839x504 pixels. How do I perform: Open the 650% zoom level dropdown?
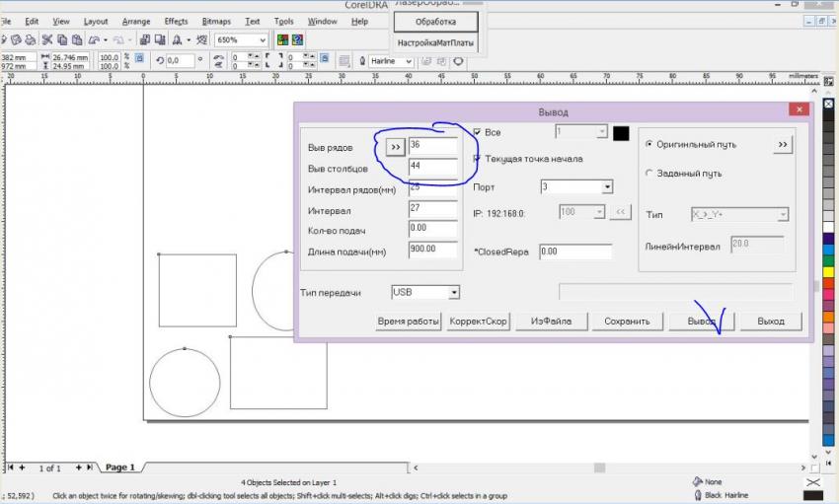tap(262, 40)
